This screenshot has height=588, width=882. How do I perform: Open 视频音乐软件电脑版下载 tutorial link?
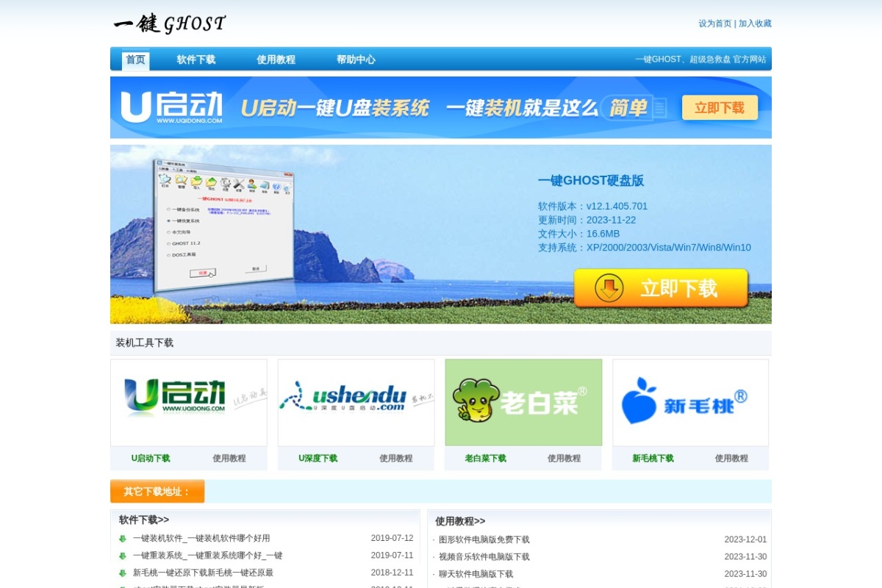click(484, 557)
